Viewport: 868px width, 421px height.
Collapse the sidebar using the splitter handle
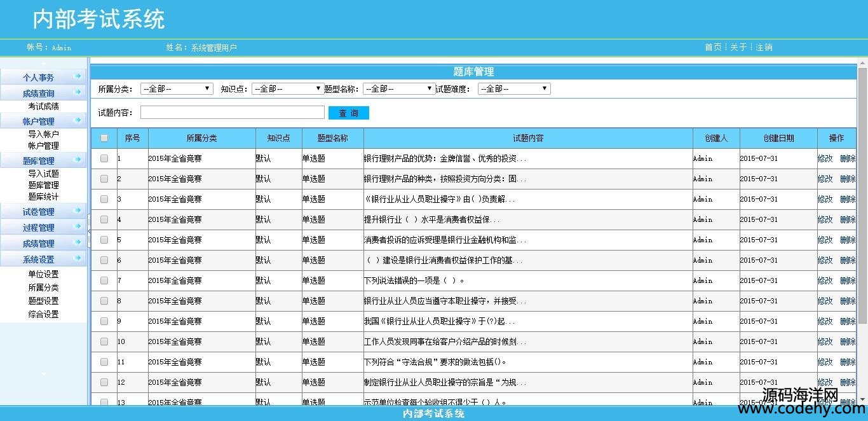(x=89, y=230)
